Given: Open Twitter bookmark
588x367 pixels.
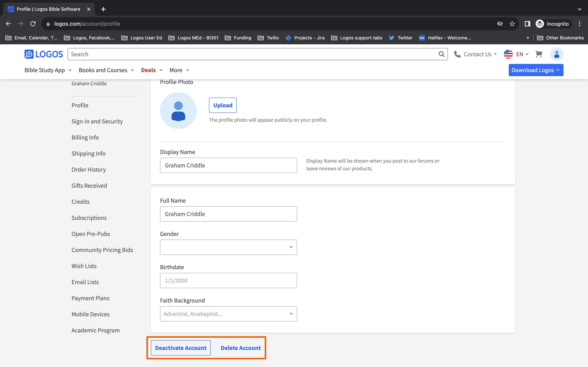Looking at the screenshot, I should tap(400, 38).
